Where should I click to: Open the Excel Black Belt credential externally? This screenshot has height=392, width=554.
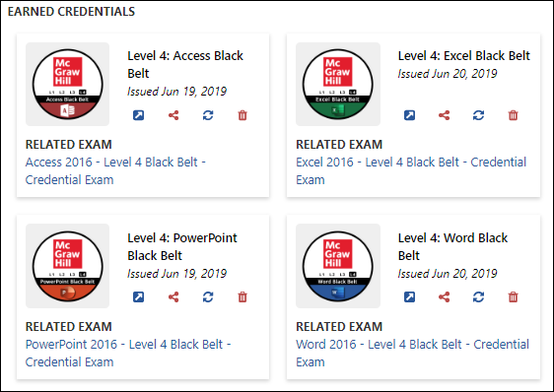click(409, 115)
